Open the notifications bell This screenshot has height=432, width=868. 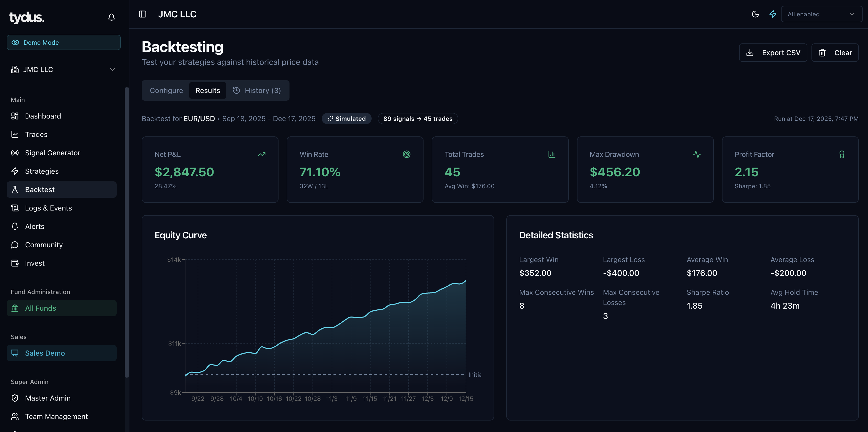112,17
